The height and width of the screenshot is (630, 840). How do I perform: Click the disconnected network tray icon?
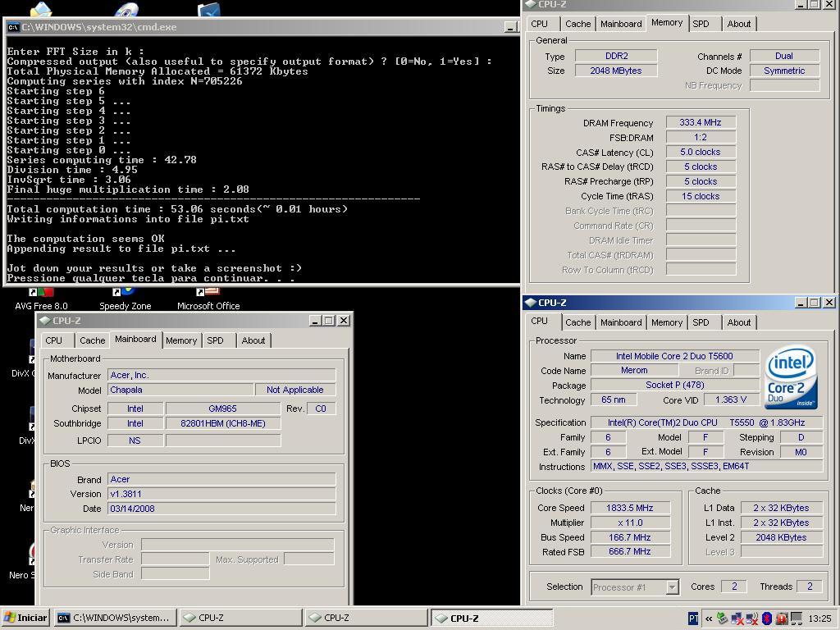tap(737, 619)
